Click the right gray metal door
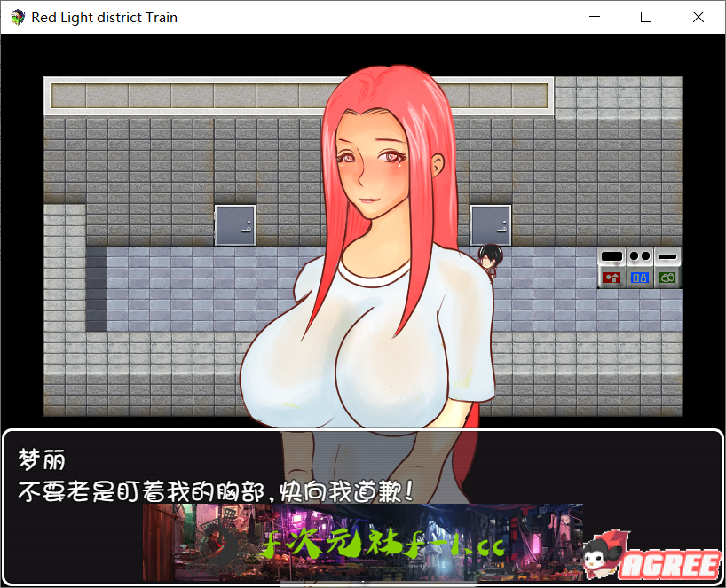726x588 pixels. point(491,225)
